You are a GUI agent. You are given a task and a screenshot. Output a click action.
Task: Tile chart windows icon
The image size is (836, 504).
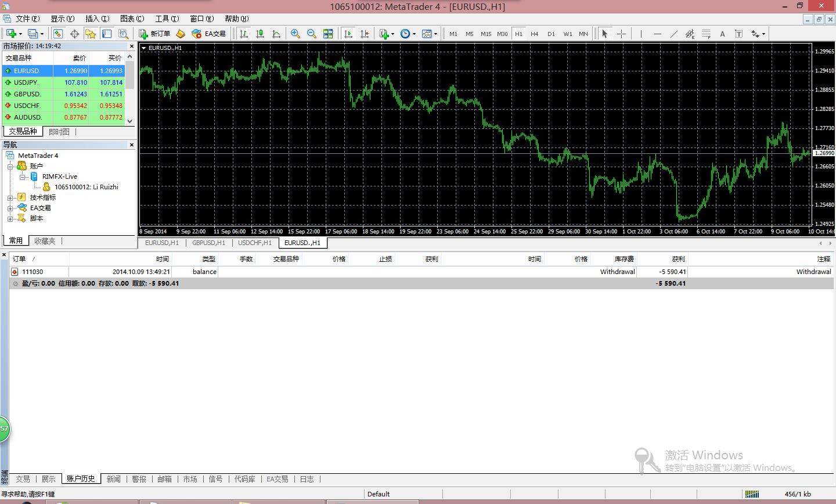328,34
